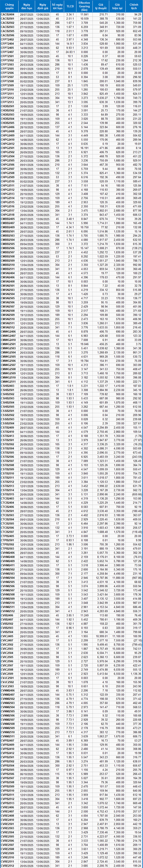
Task: Click the 'Số ngày tới hạn' column header
Action: click(x=57, y=6)
